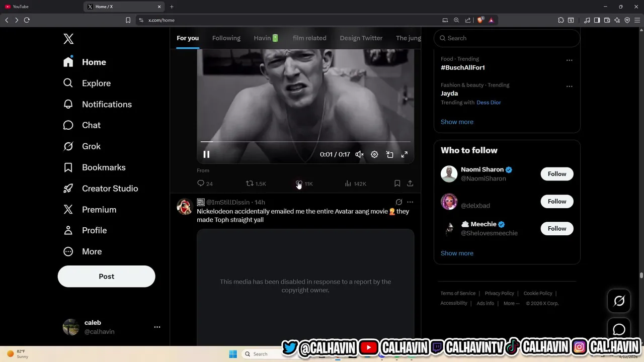
Task: Open video settings gear
Action: [374, 154]
